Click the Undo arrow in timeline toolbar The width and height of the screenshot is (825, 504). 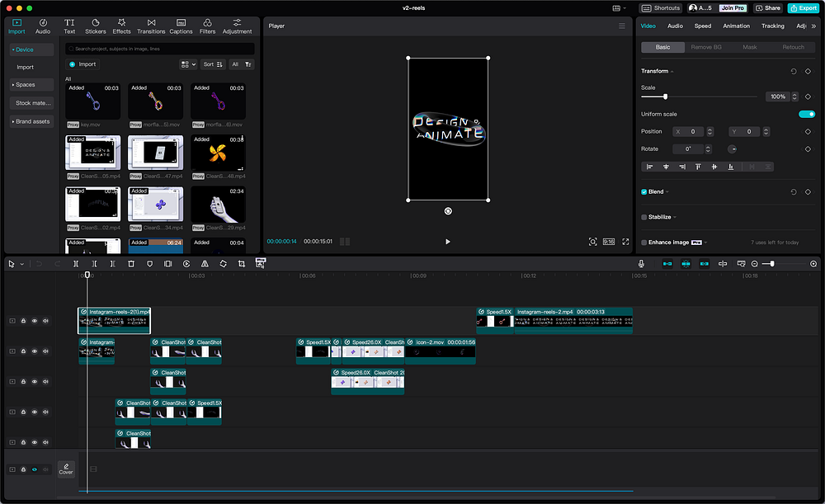pyautogui.click(x=38, y=264)
